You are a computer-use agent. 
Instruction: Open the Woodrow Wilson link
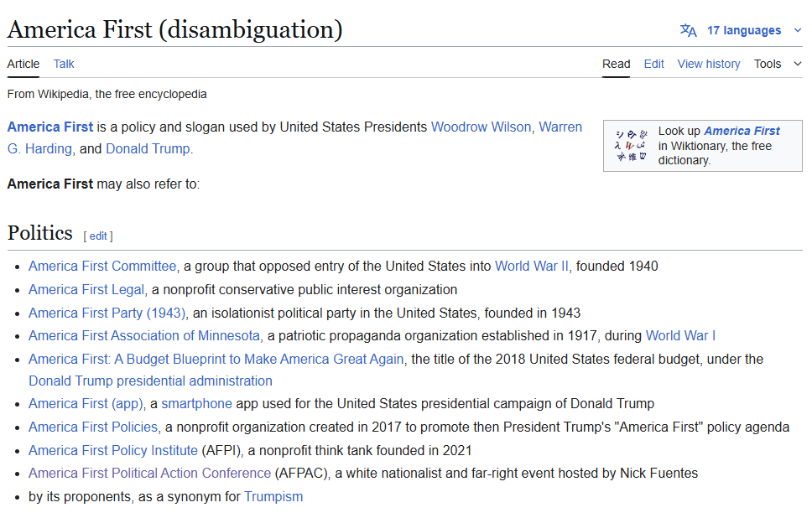click(481, 127)
